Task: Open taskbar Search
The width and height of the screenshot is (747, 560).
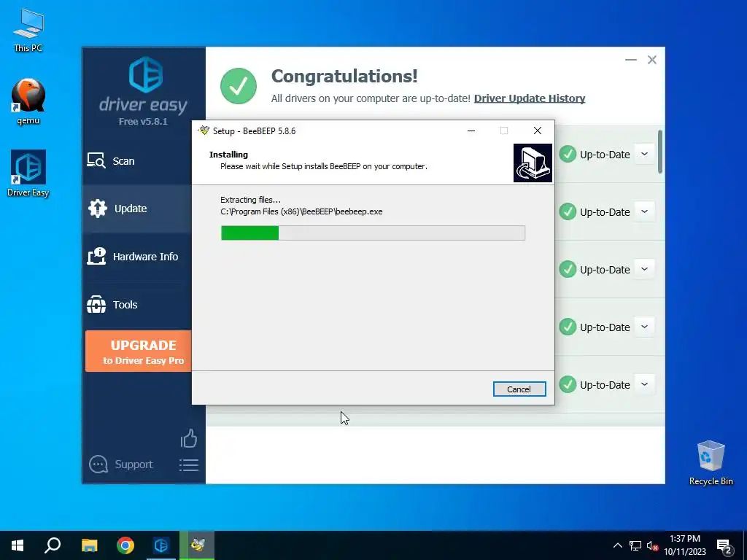Action: click(x=53, y=545)
